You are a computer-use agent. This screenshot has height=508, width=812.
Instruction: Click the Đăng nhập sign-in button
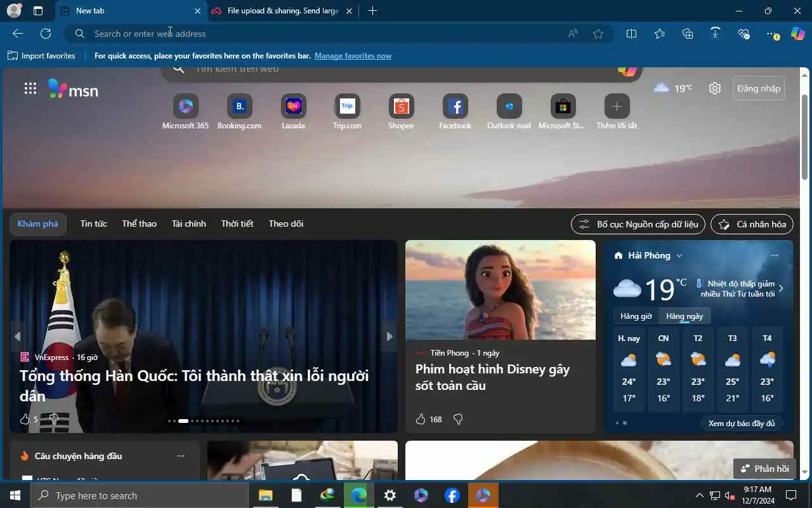[759, 88]
